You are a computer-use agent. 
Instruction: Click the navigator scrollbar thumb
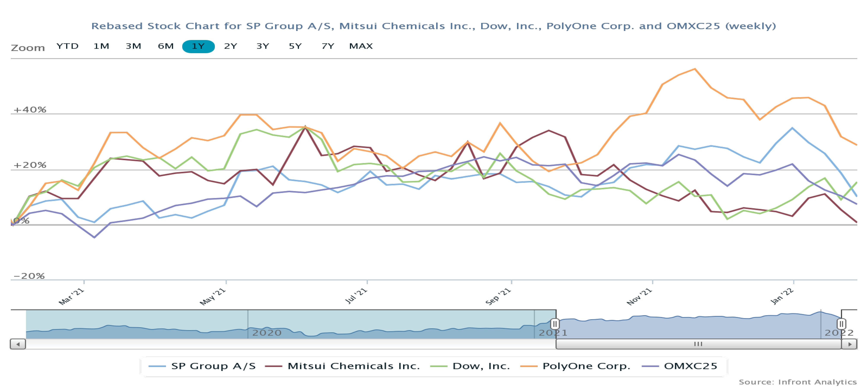pyautogui.click(x=698, y=344)
